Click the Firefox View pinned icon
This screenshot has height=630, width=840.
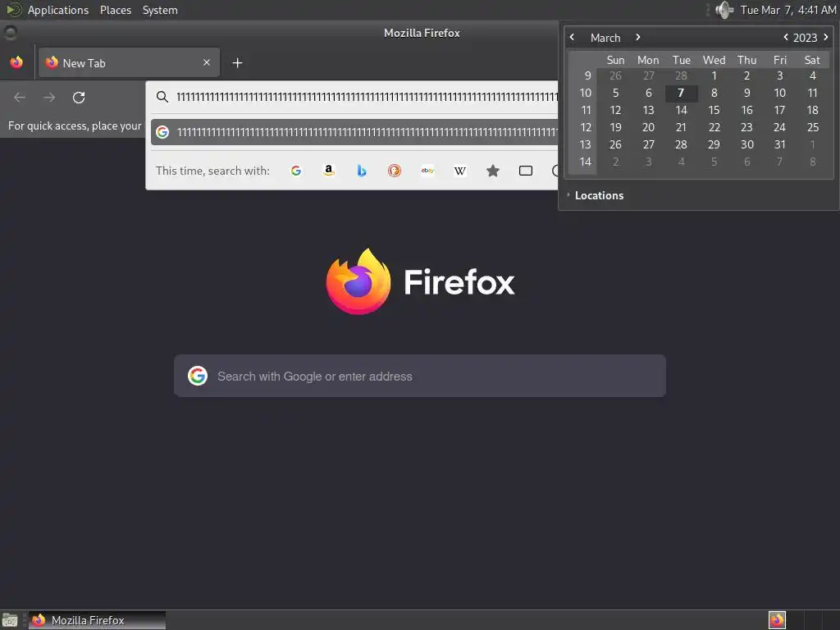pyautogui.click(x=16, y=62)
